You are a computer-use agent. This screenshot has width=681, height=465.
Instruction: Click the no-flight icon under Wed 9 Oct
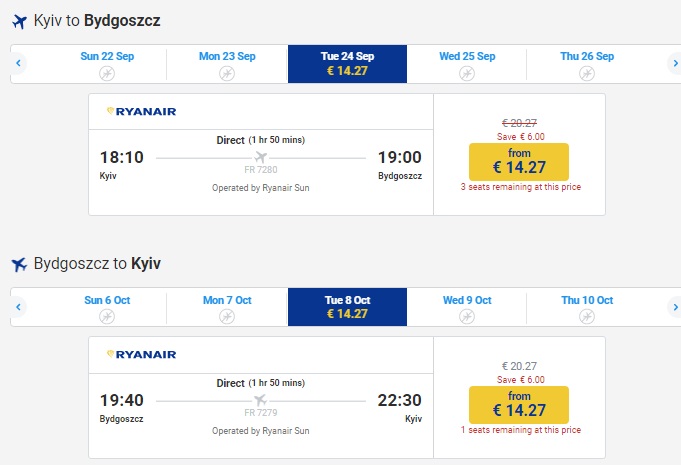pyautogui.click(x=467, y=316)
